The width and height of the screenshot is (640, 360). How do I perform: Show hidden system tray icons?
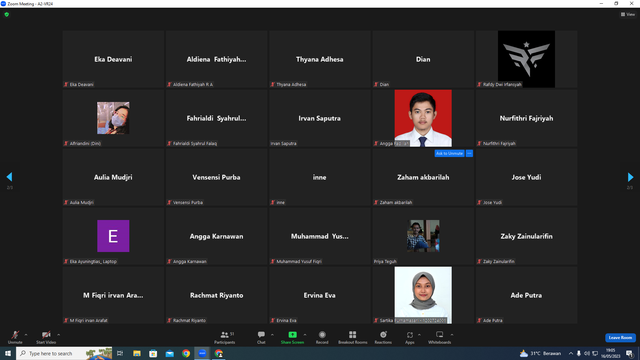click(571, 353)
